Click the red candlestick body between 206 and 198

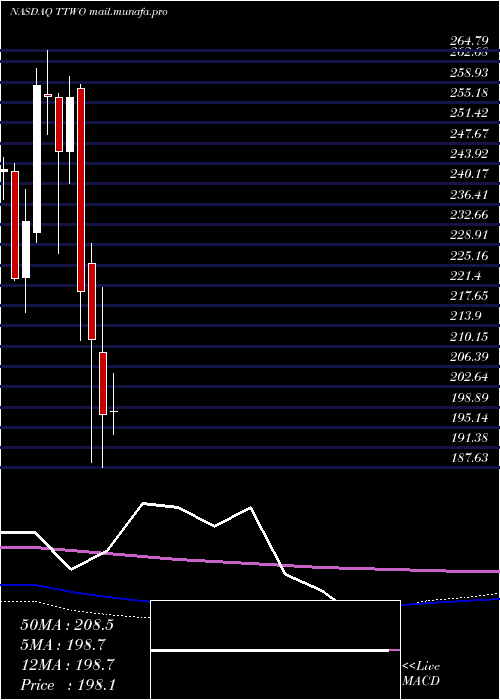point(103,383)
